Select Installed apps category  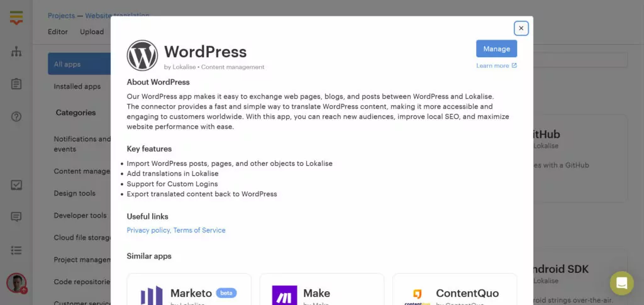[77, 87]
